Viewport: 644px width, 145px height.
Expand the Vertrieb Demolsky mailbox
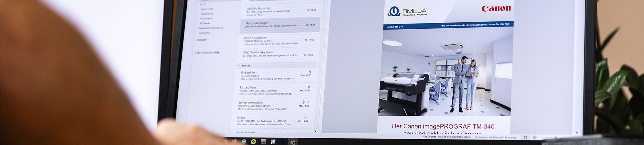195,53
